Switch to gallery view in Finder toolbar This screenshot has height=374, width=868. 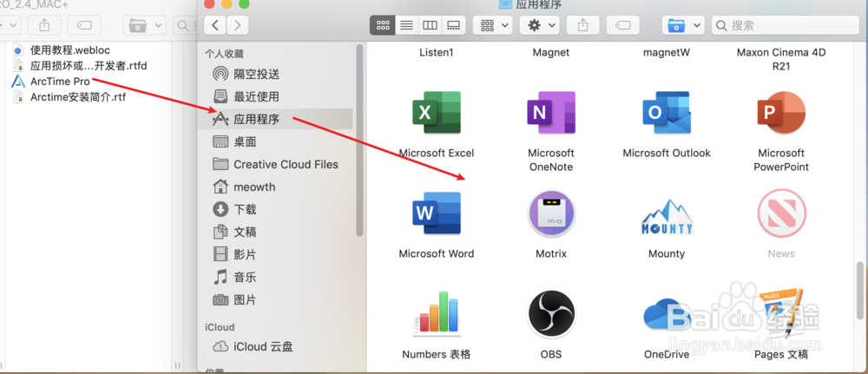[453, 25]
